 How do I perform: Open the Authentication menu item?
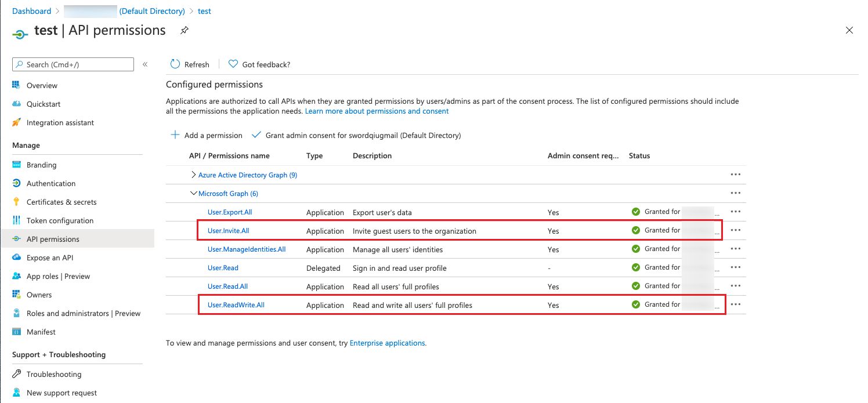click(x=51, y=183)
